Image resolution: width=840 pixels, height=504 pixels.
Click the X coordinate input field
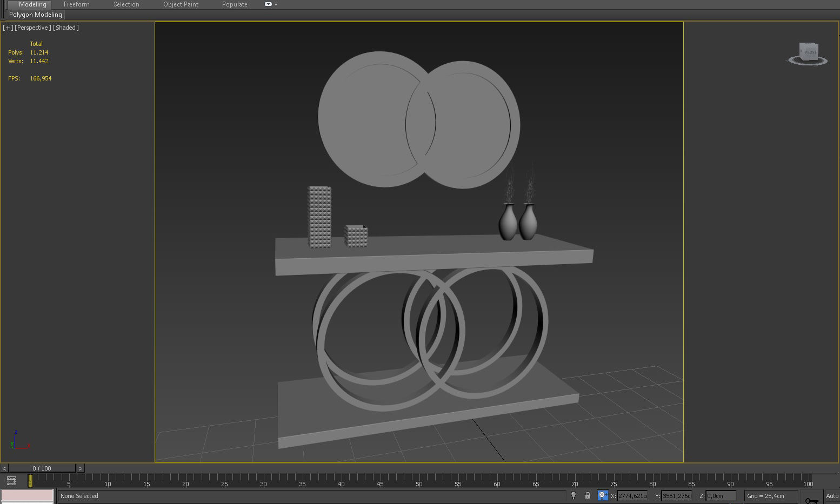632,495
